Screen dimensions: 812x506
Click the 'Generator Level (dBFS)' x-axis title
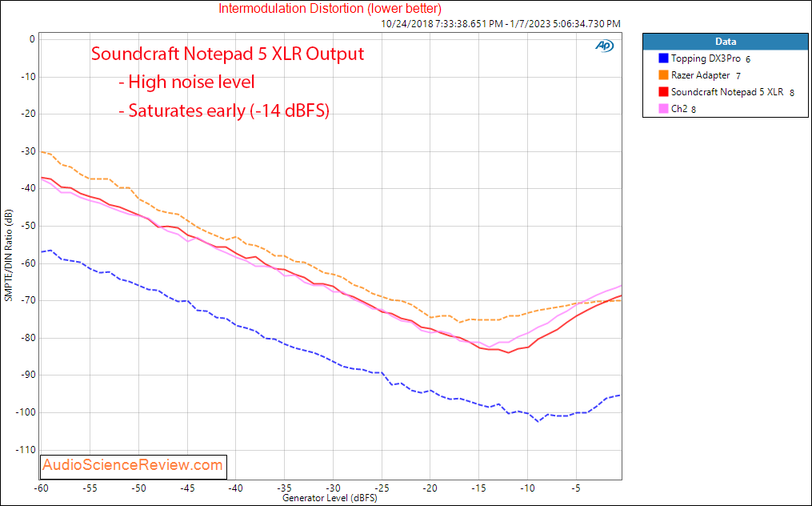(330, 498)
